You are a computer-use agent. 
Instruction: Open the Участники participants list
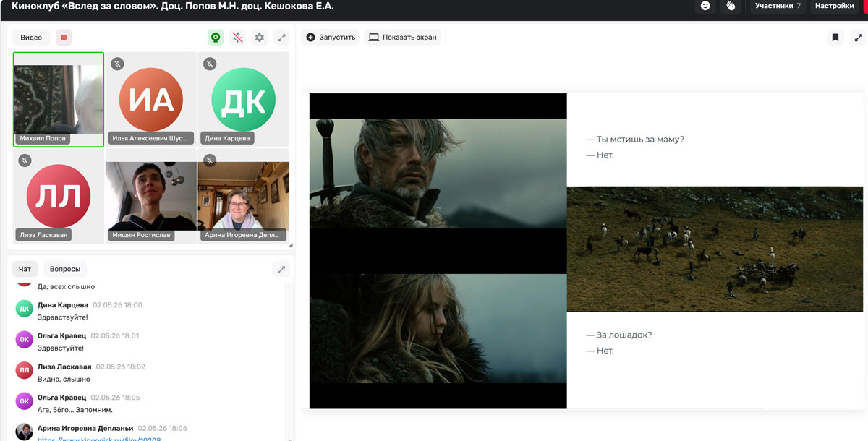(x=778, y=6)
